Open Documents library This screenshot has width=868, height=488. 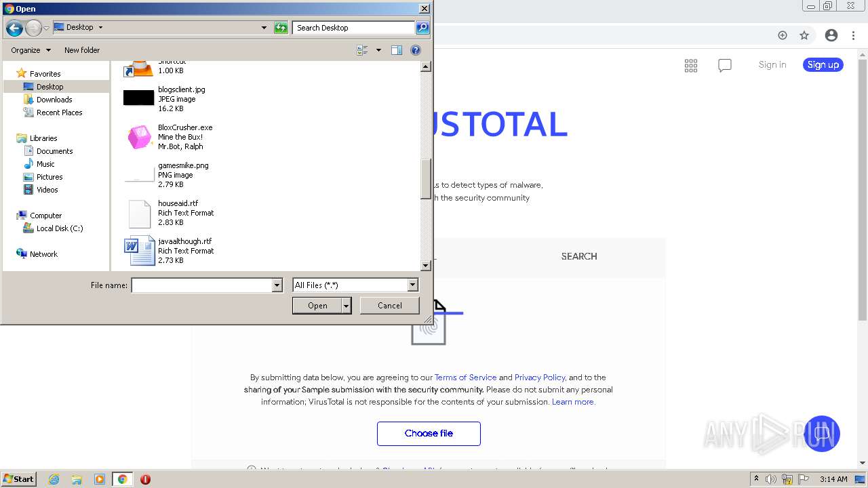tap(54, 151)
